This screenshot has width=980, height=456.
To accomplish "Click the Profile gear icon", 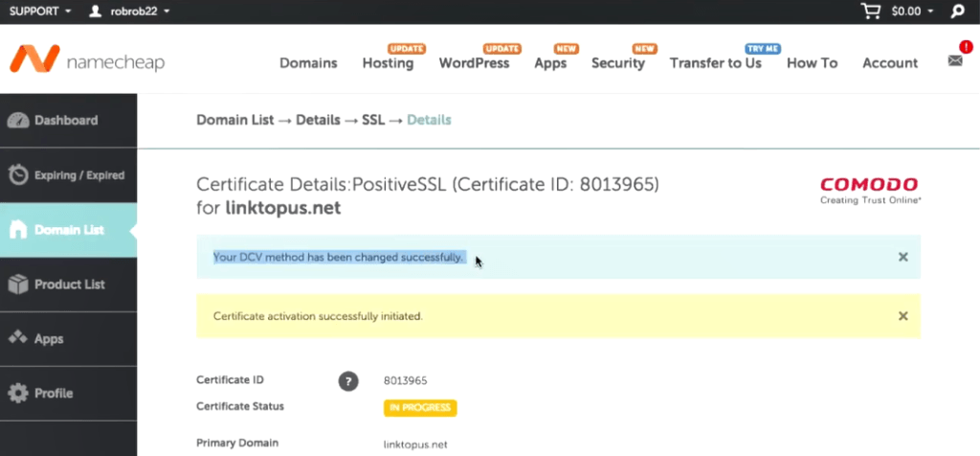I will (x=18, y=393).
